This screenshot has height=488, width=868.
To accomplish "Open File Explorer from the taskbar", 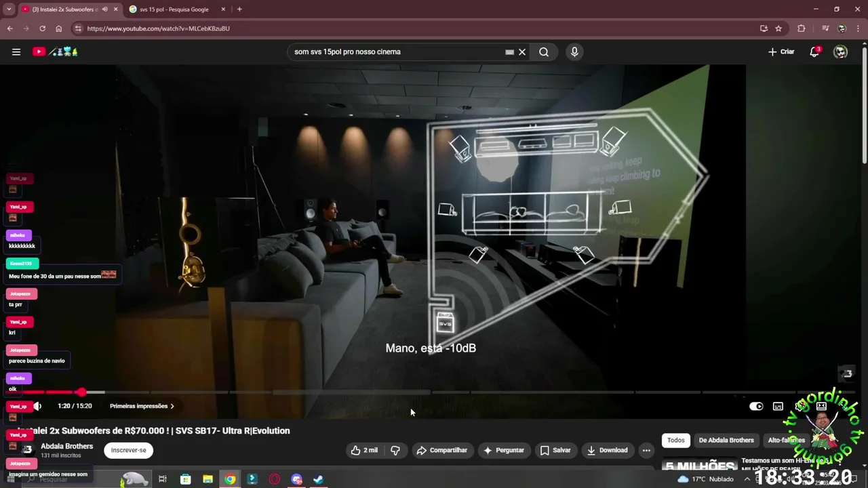I will point(208,479).
